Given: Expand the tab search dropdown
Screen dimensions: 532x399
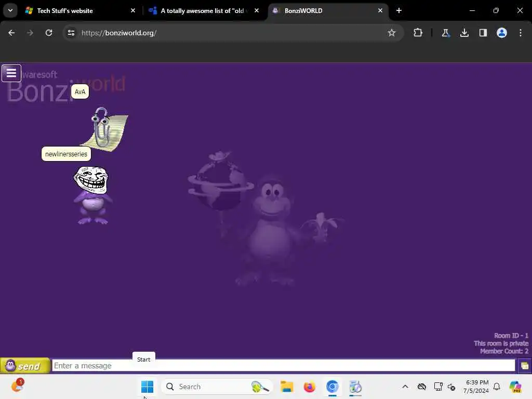Looking at the screenshot, I should coord(10,10).
